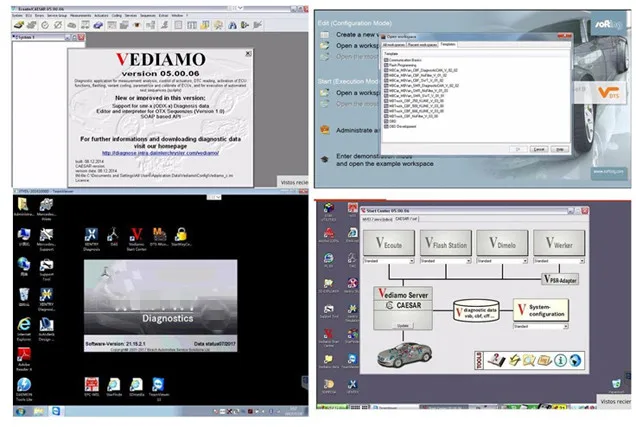Open the Window menu in Vediamo
Viewport: 636px width, 427px height.
point(177,15)
